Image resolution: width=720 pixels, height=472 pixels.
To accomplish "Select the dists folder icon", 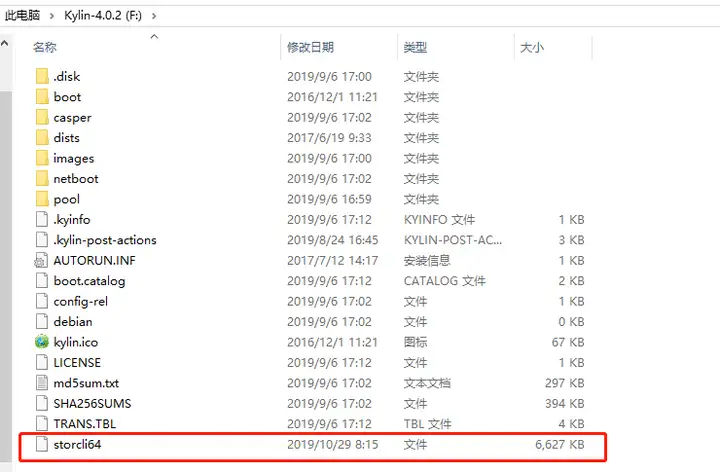I will pyautogui.click(x=42, y=138).
